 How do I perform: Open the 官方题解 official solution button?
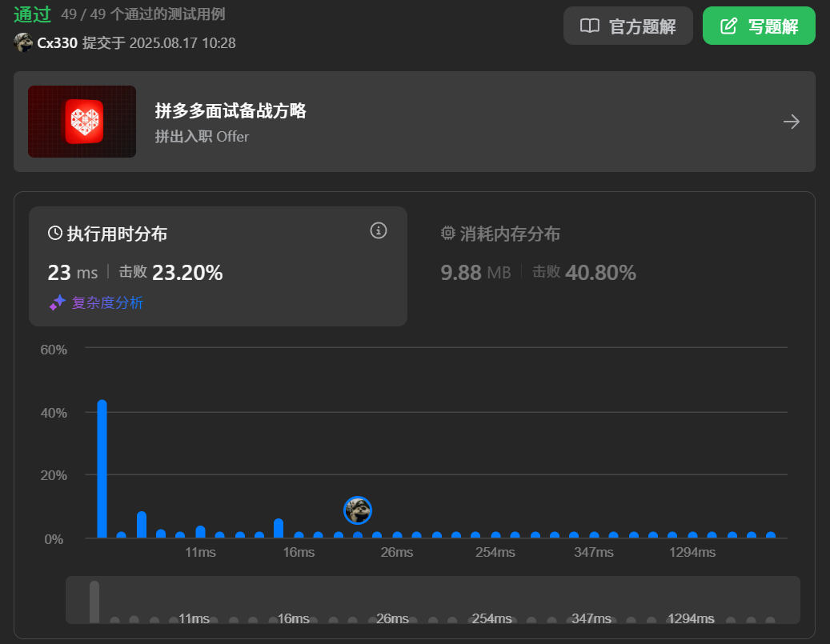[x=628, y=26]
